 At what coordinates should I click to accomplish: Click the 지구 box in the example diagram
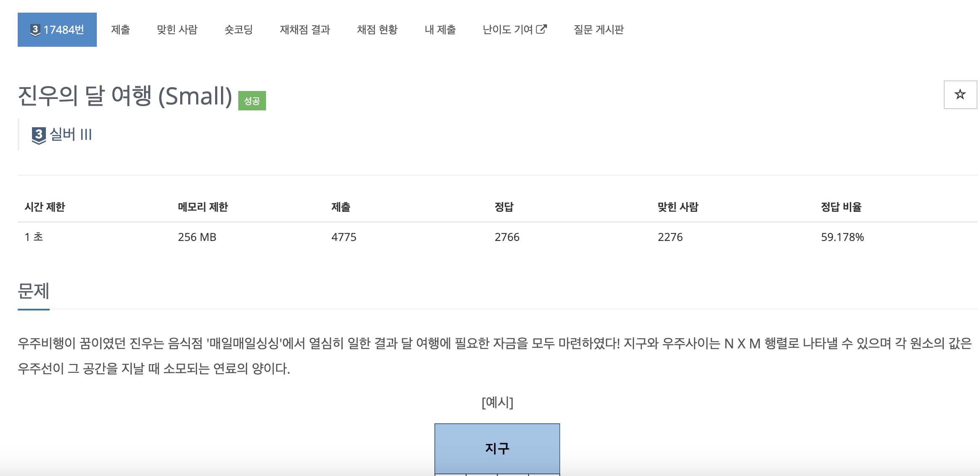497,448
